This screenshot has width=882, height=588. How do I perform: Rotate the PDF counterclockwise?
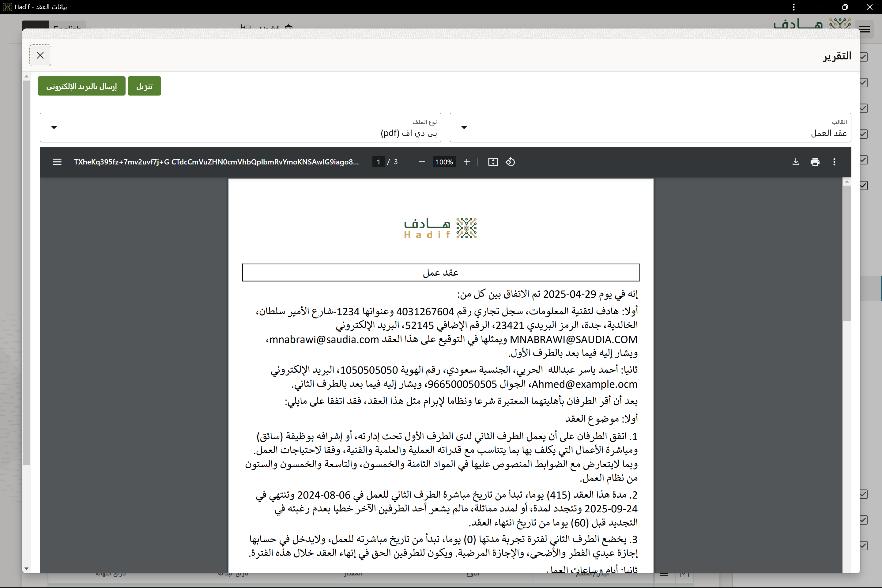tap(510, 162)
